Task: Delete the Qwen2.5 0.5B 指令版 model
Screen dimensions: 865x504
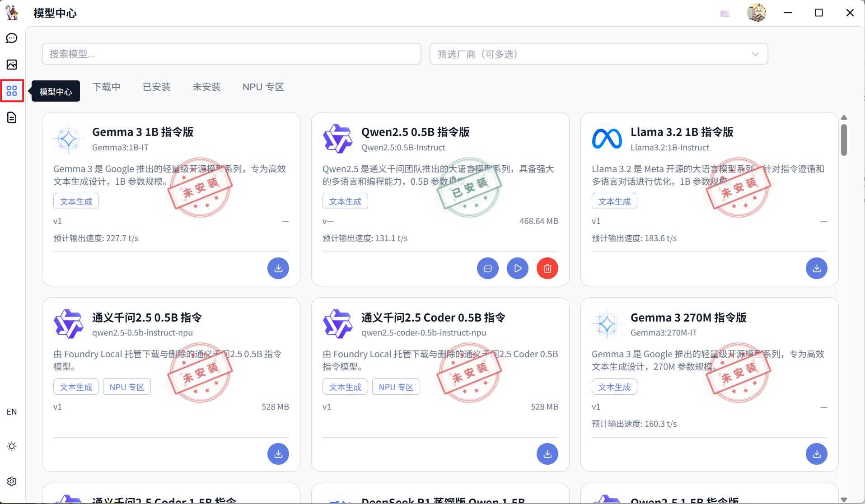Action: coord(547,268)
